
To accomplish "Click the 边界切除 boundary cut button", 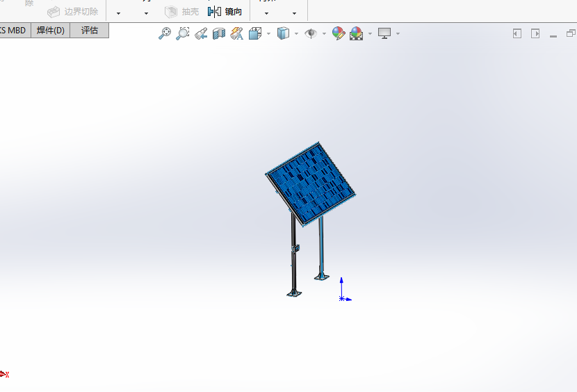I will 73,12.
